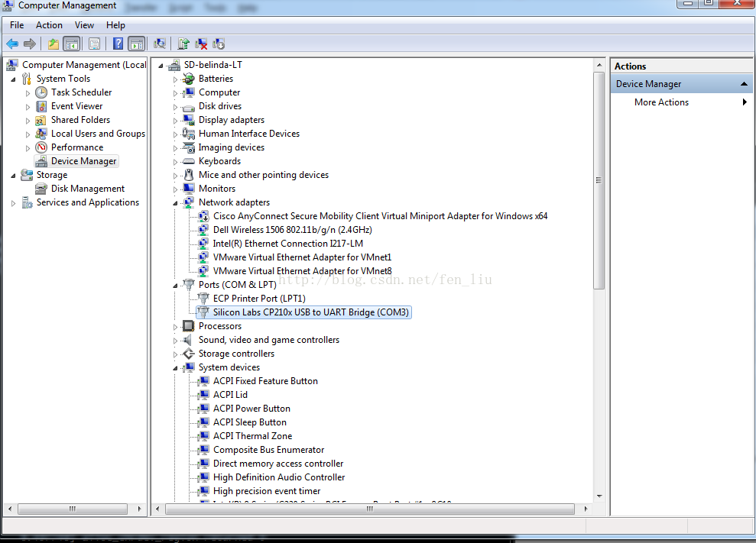Select Dell Wireless 1506 network adapter
756x543 pixels.
pos(292,230)
